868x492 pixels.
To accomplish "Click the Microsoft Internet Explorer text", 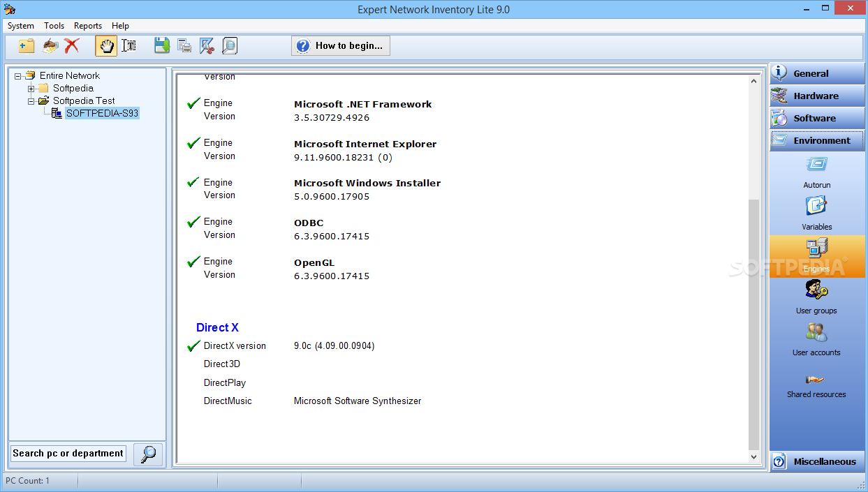I will click(x=365, y=144).
